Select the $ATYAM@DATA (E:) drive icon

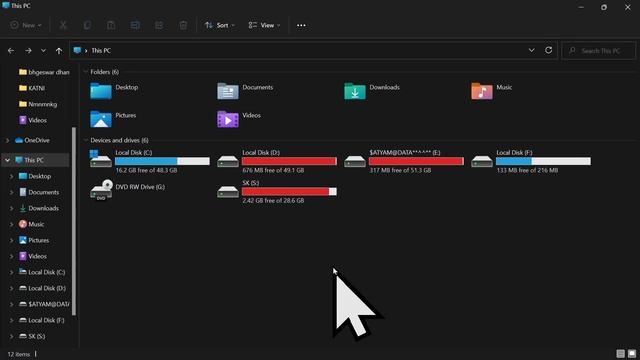[355, 161]
